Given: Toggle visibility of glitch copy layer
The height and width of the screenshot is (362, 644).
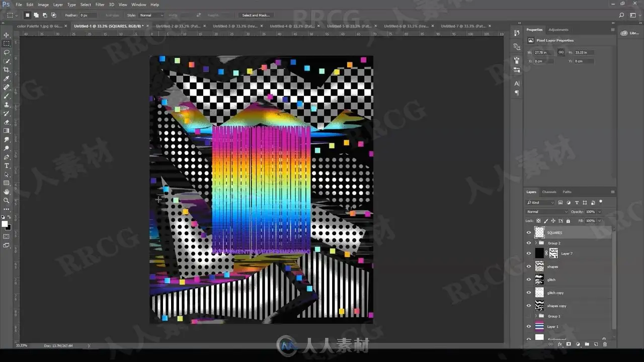Looking at the screenshot, I should (x=528, y=293).
